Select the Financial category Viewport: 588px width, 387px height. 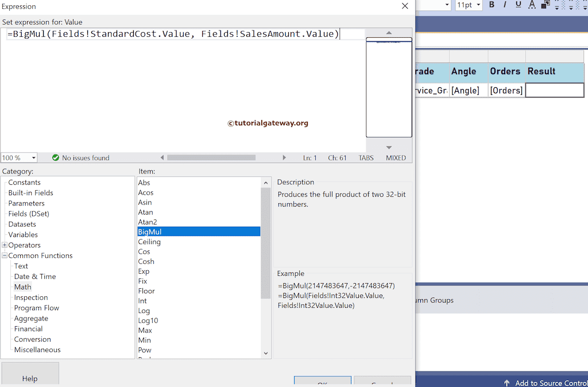(26, 328)
